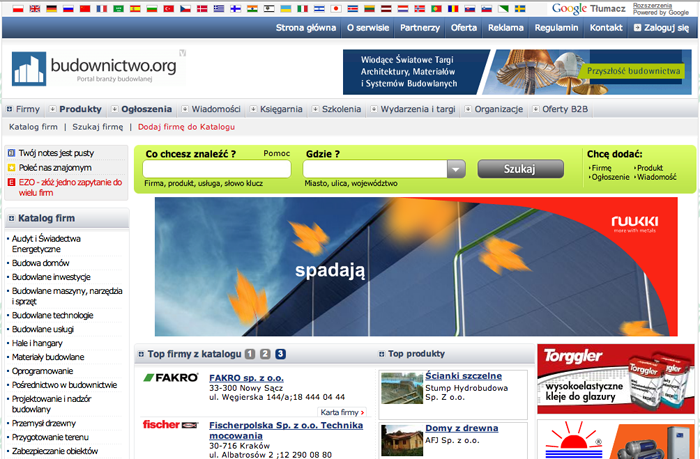The image size is (700, 459).
Task: Click the red EZO icon
Action: pyautogui.click(x=12, y=182)
